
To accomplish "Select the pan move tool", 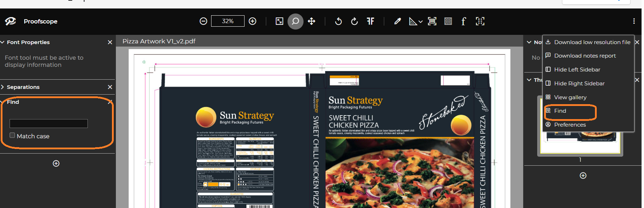I will coord(312,21).
